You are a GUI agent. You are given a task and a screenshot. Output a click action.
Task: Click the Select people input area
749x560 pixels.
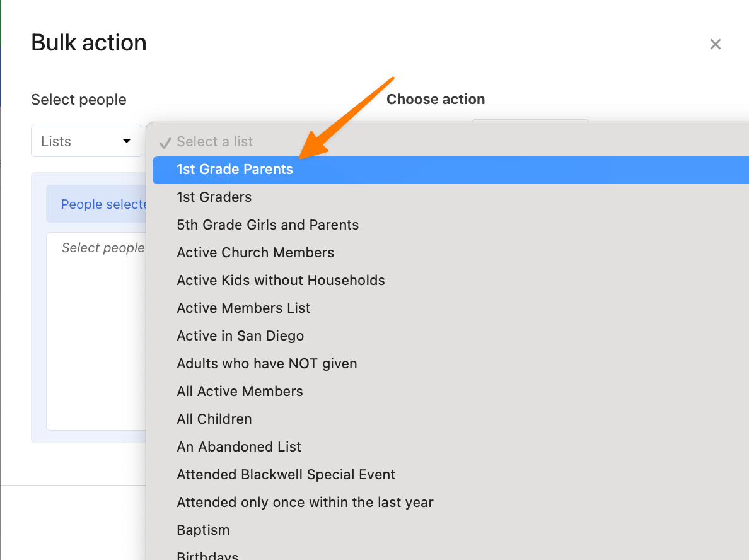pyautogui.click(x=96, y=331)
